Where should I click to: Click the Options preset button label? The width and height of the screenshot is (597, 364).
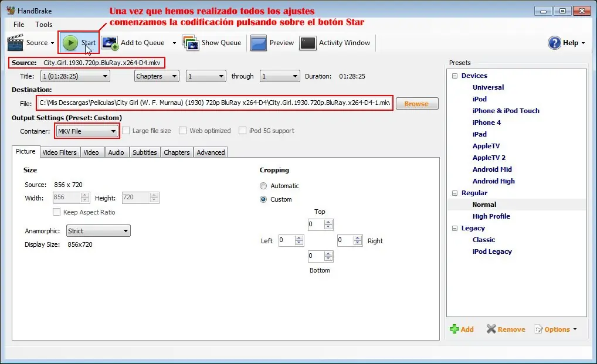(x=557, y=329)
